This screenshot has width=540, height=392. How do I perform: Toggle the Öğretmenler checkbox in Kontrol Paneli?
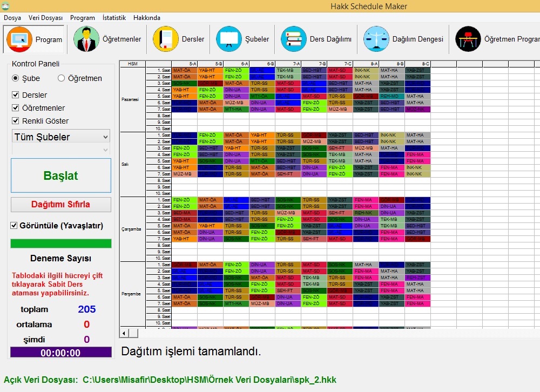15,108
